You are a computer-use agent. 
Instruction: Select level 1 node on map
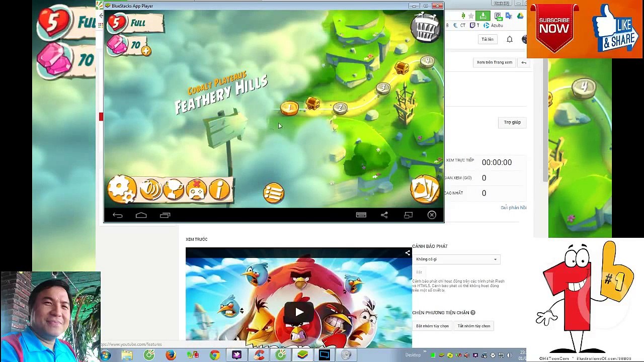(x=289, y=108)
